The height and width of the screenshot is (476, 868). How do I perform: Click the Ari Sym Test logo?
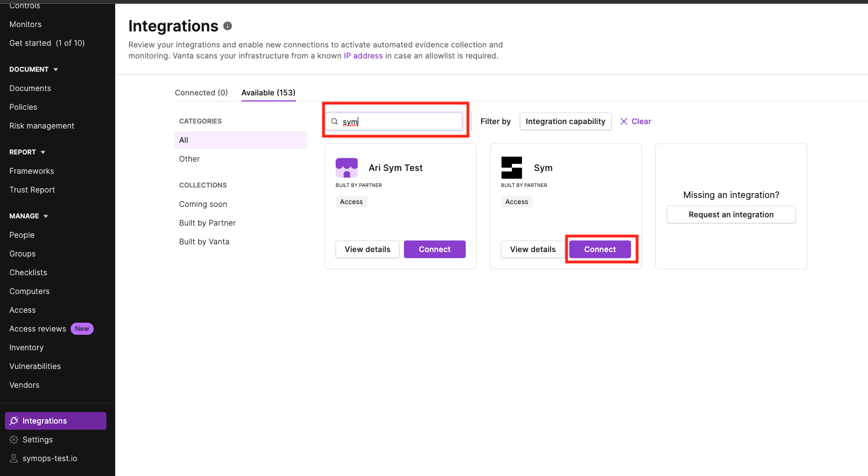pyautogui.click(x=347, y=168)
